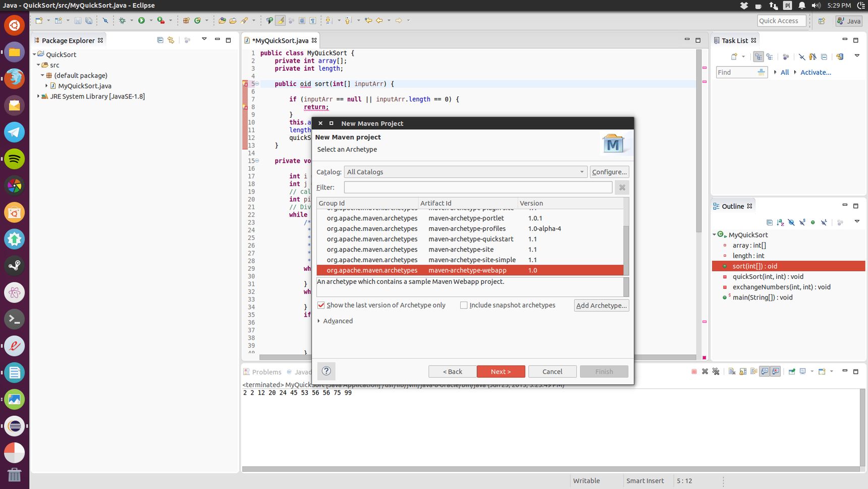Toggle Mark Occurrences highlighter icon

280,21
